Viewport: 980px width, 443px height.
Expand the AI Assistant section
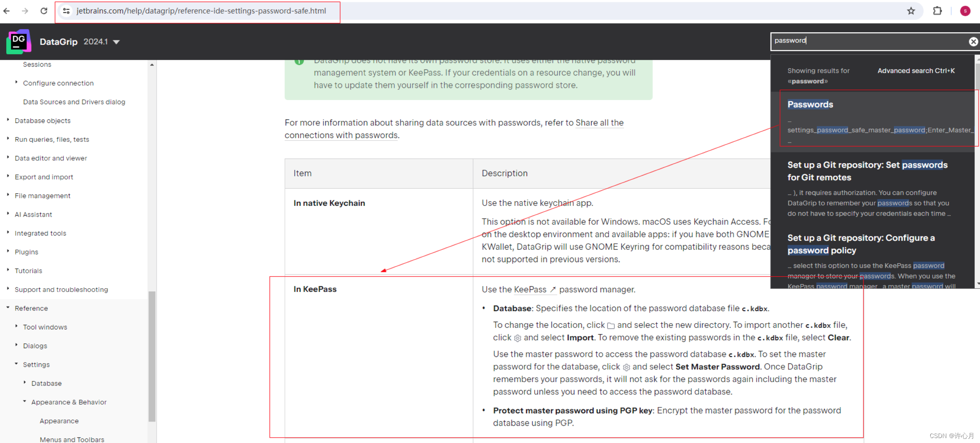[33, 215]
